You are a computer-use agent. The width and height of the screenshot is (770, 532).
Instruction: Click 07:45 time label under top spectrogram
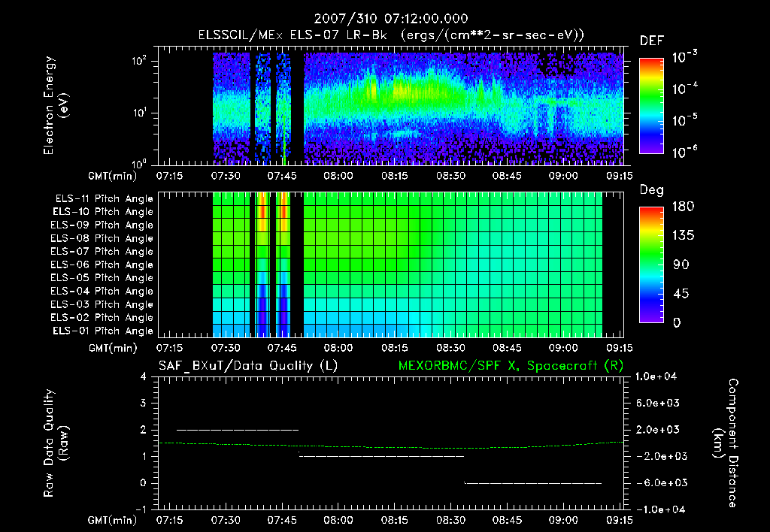pos(282,176)
